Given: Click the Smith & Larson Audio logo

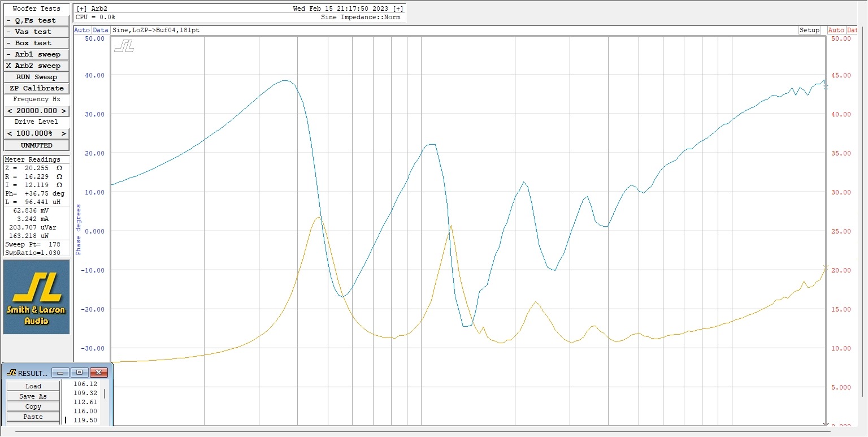Looking at the screenshot, I should [x=36, y=297].
